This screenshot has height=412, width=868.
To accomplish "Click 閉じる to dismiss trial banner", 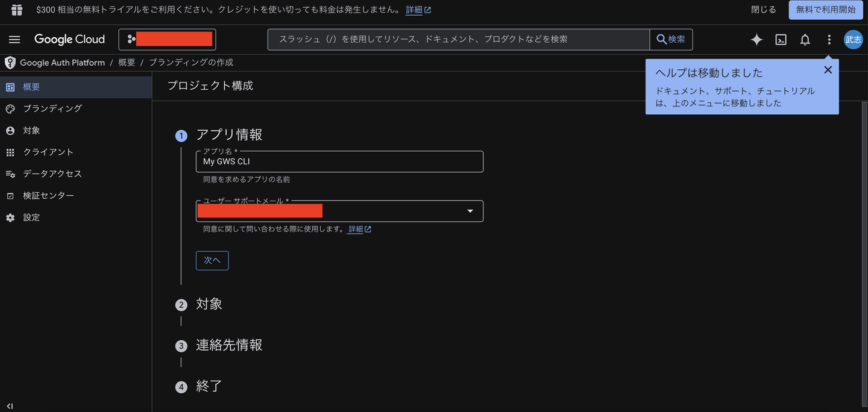I will coord(764,10).
